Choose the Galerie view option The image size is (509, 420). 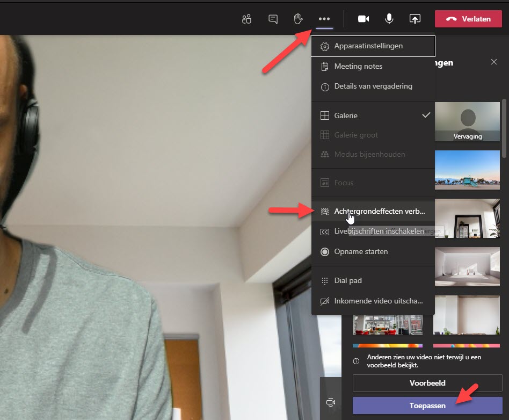tap(373, 115)
